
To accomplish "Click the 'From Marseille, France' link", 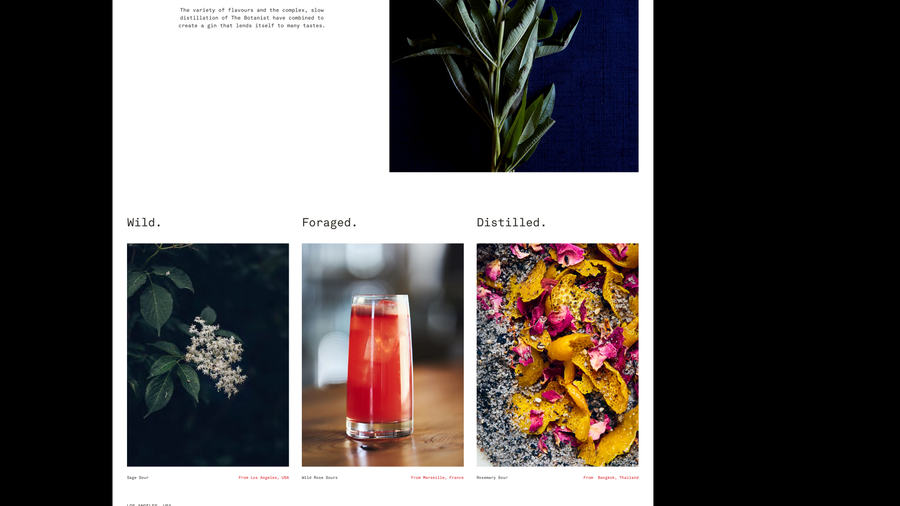I will pyautogui.click(x=437, y=477).
